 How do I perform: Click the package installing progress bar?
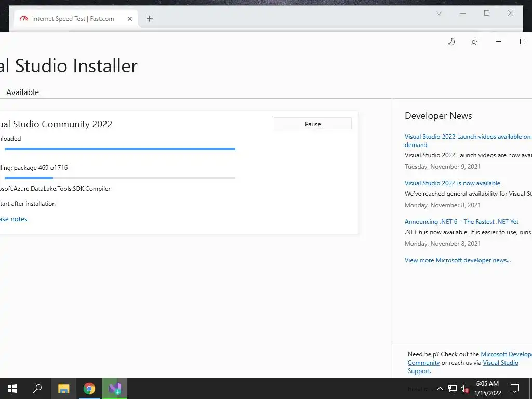[x=120, y=178]
